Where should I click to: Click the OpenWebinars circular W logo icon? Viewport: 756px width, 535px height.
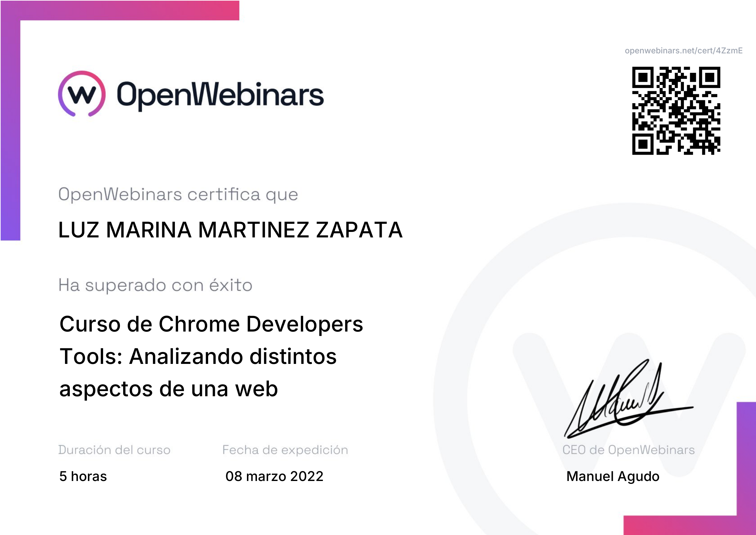click(x=82, y=94)
